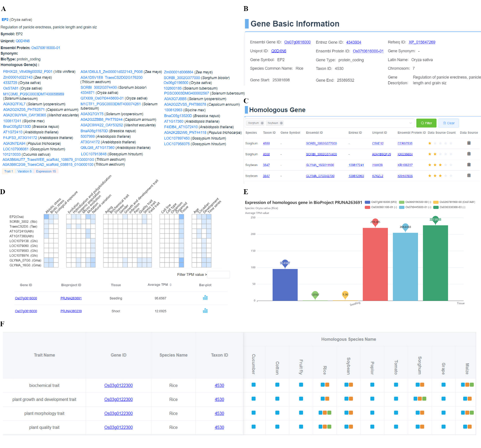This screenshot has width=481, height=448.
Task: Click data source clipboard icon for I1MK39 row
Action: coord(469,165)
